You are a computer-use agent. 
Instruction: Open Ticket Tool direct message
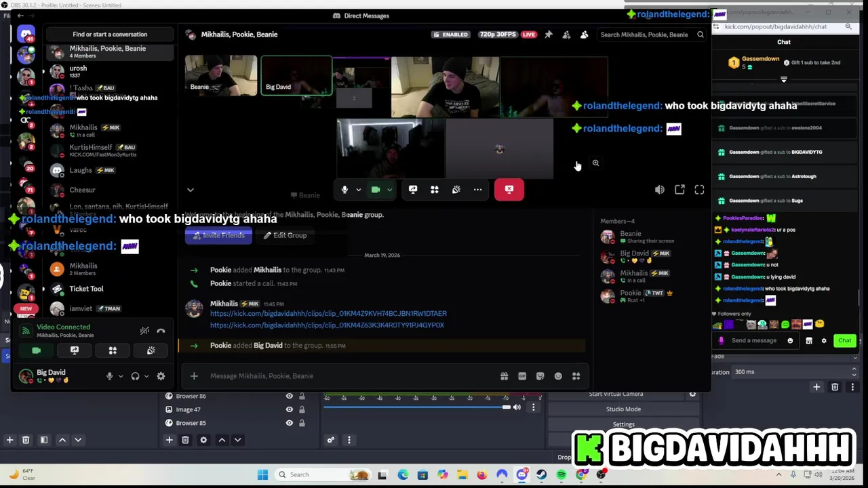[x=110, y=289]
